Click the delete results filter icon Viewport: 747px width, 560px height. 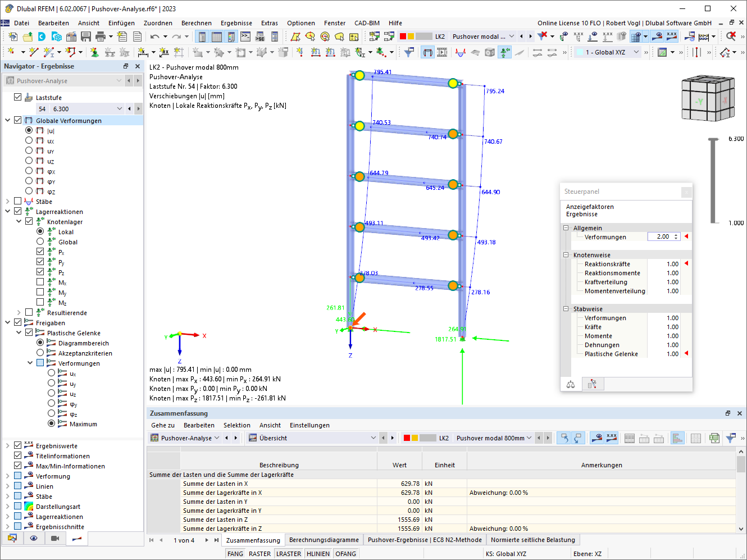[x=542, y=37]
